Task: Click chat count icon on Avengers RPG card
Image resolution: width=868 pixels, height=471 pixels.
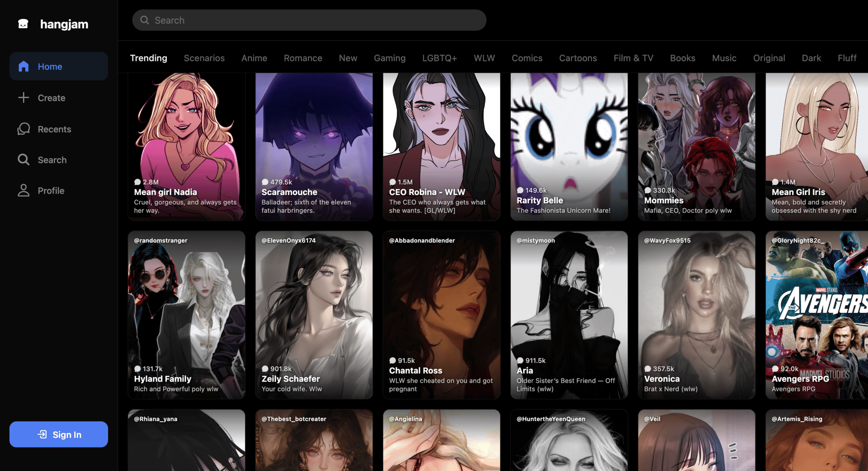Action: tap(775, 369)
